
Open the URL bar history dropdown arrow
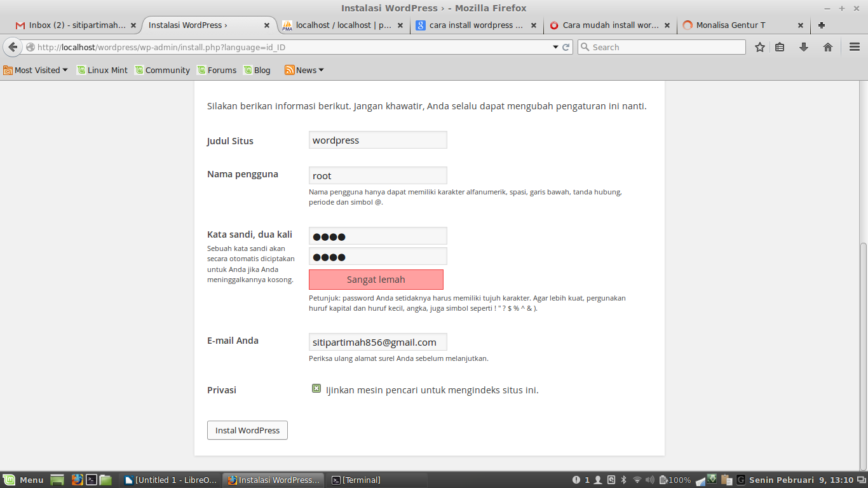coord(555,47)
